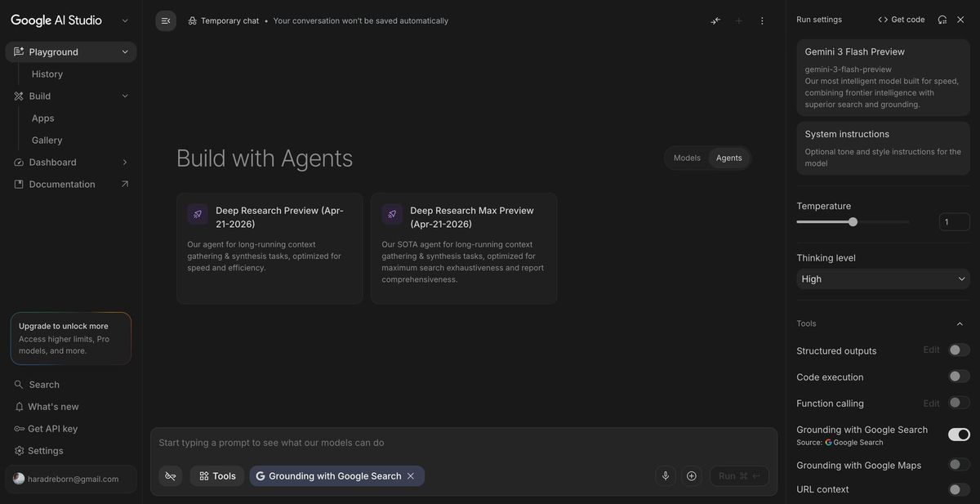Close the Run settings panel
980x504 pixels.
click(960, 20)
